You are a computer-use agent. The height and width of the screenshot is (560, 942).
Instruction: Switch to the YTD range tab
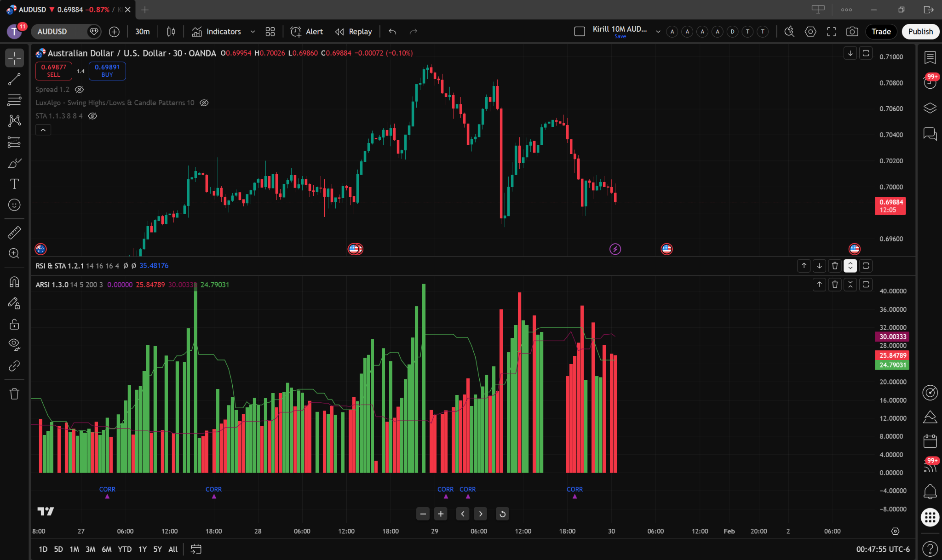pos(125,549)
